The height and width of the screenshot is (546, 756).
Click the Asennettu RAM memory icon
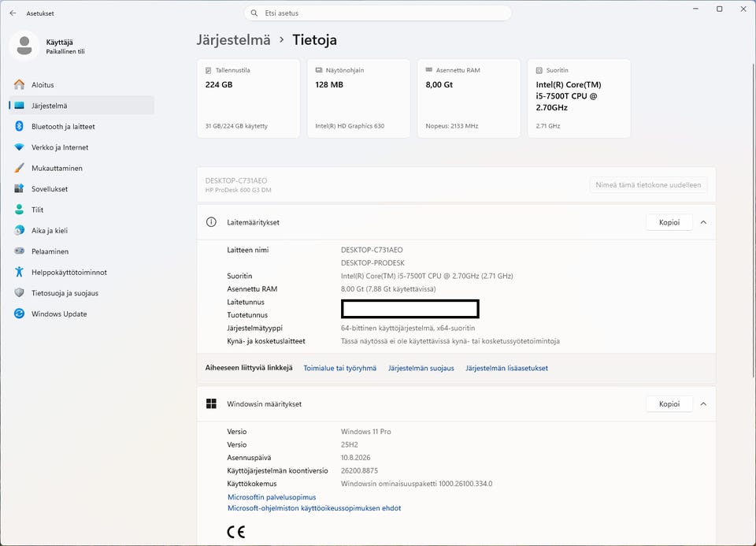[429, 70]
